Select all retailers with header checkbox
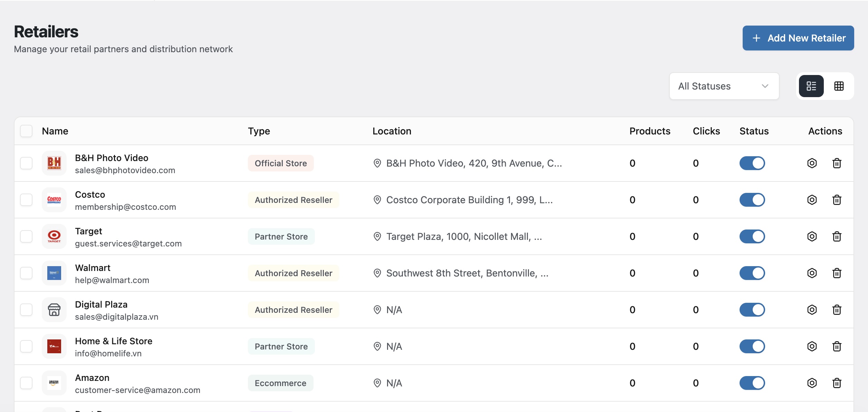 26,131
